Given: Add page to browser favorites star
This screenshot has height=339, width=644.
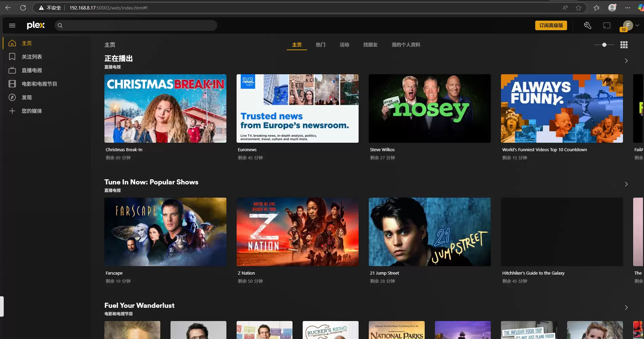Looking at the screenshot, I should pos(579,8).
